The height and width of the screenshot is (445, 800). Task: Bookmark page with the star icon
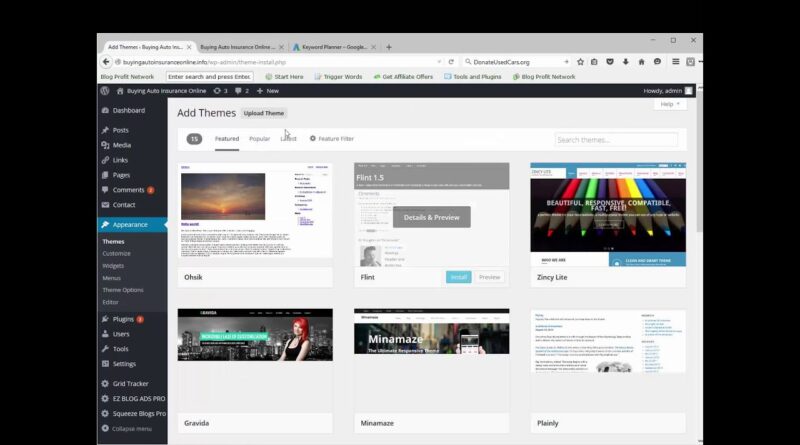click(579, 62)
